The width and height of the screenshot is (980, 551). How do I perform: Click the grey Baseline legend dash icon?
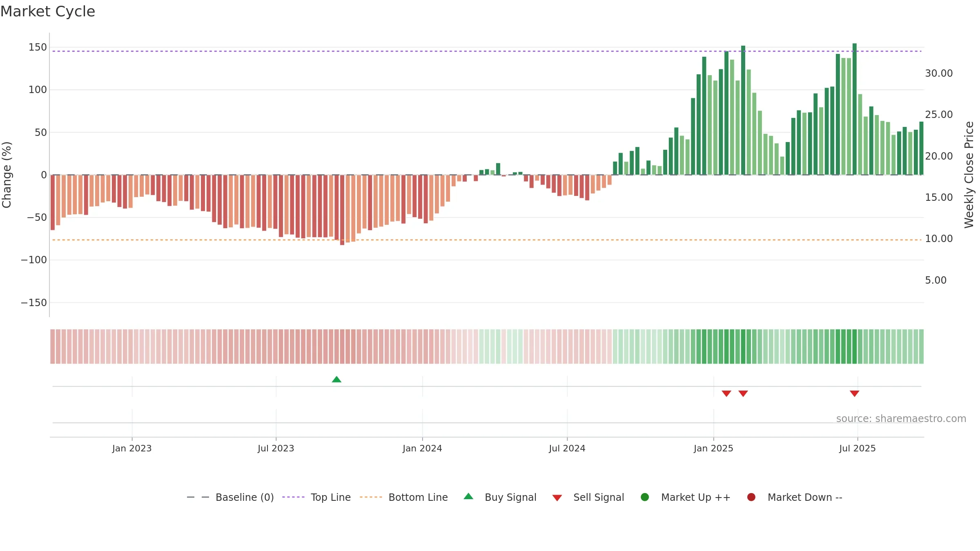click(x=198, y=497)
